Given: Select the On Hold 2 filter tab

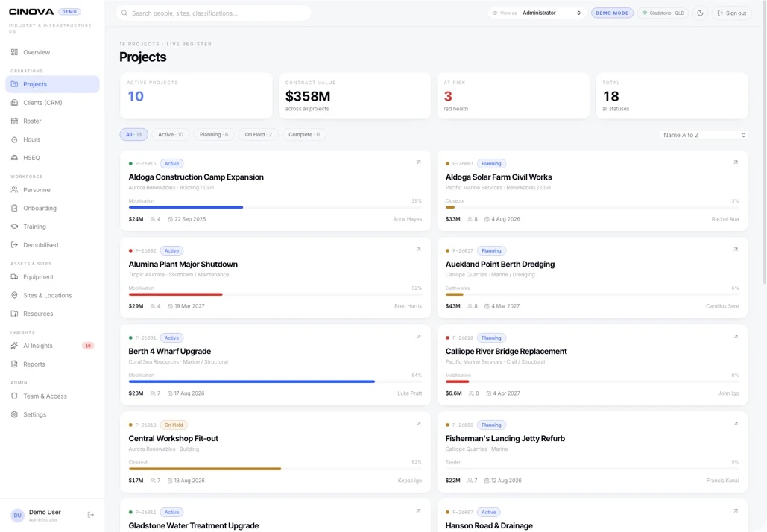Looking at the screenshot, I should click(x=258, y=134).
